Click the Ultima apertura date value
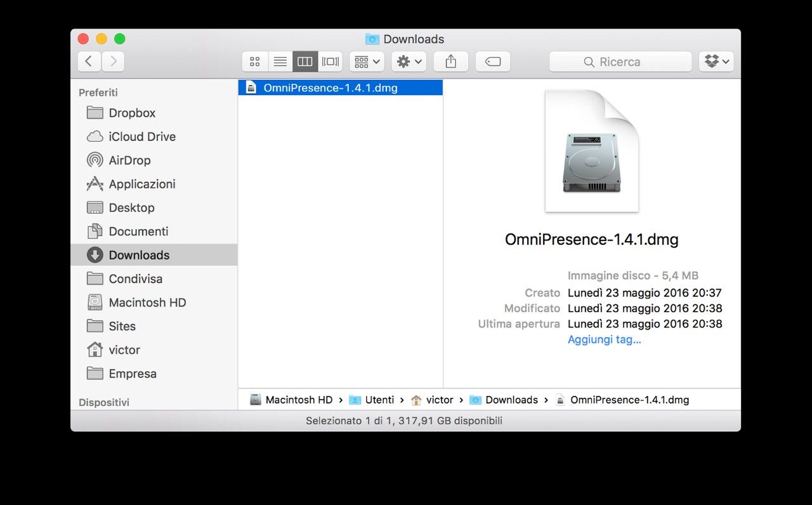The width and height of the screenshot is (812, 505). point(645,324)
